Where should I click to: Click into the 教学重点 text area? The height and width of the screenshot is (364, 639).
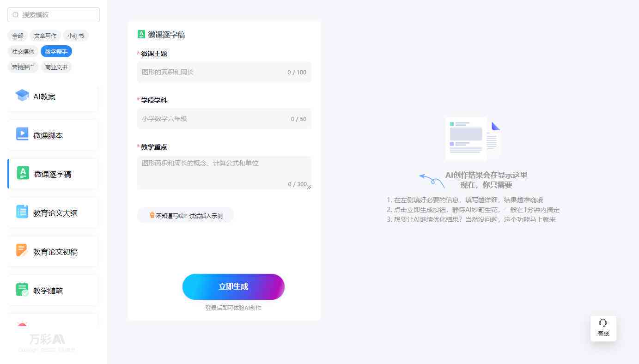click(224, 173)
